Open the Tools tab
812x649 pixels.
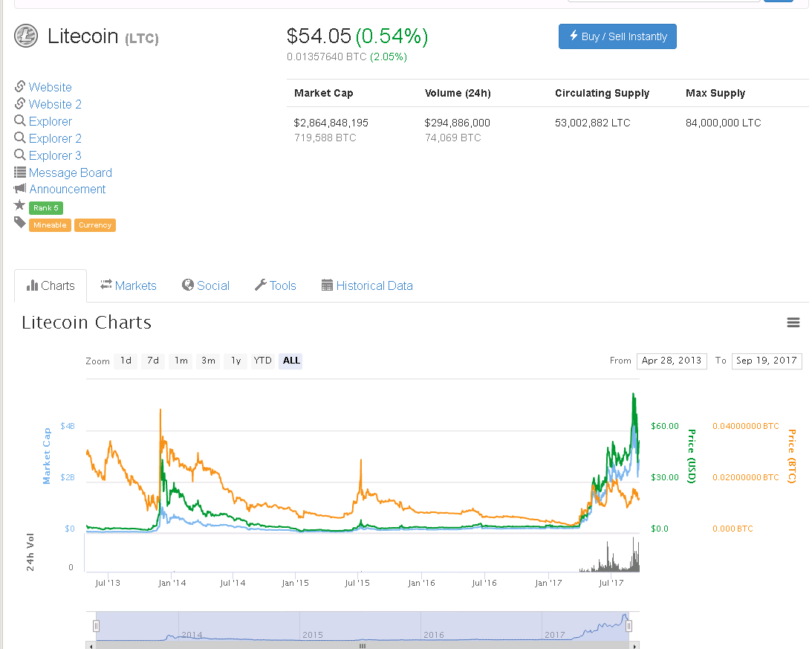point(276,285)
